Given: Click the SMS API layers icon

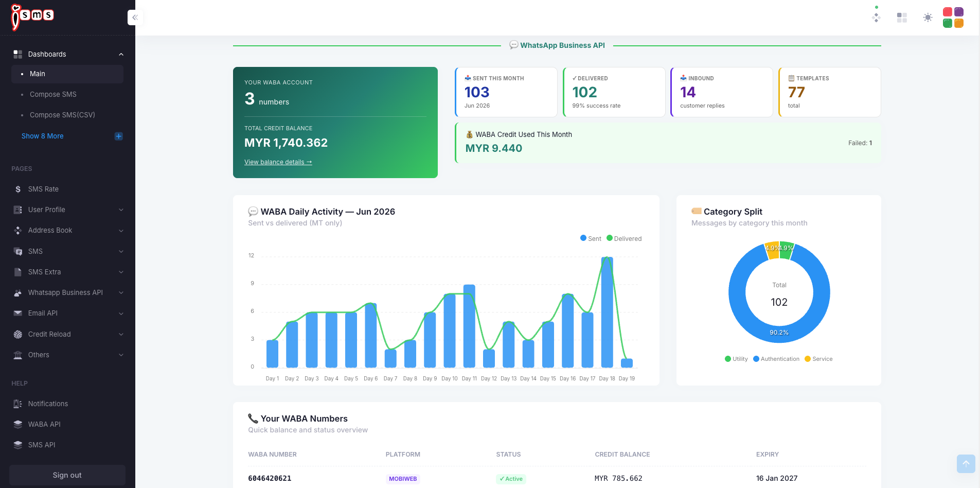Looking at the screenshot, I should [x=18, y=445].
